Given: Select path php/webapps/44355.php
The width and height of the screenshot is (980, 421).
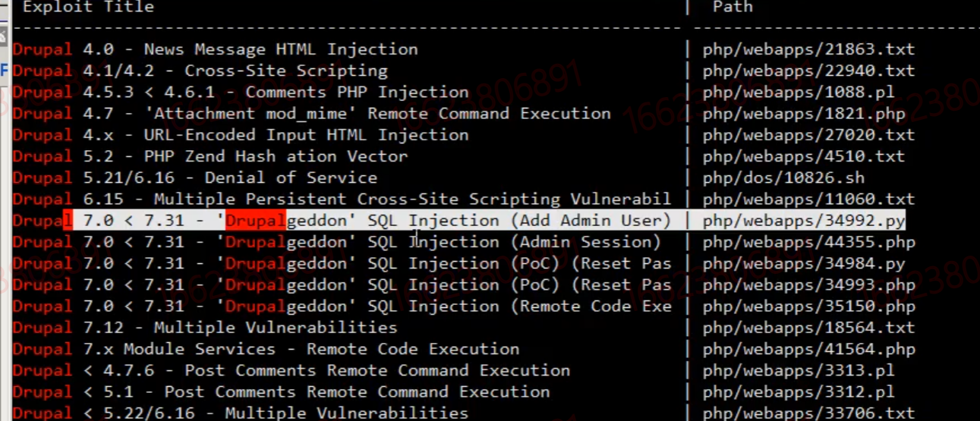Looking at the screenshot, I should [809, 242].
